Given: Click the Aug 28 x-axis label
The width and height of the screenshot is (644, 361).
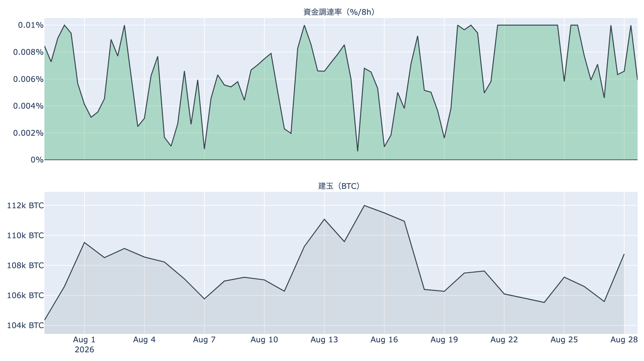Looking at the screenshot, I should [x=624, y=340].
